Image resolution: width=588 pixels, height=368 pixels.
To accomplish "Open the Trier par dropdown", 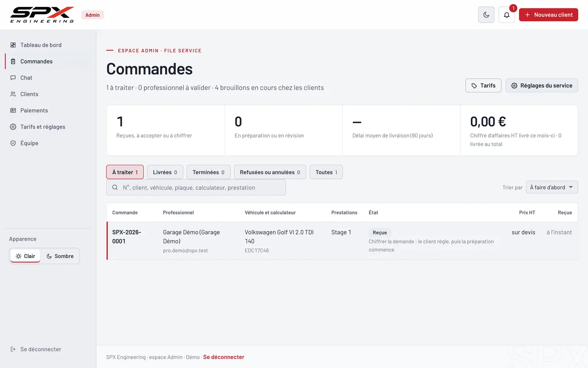I will click(552, 187).
